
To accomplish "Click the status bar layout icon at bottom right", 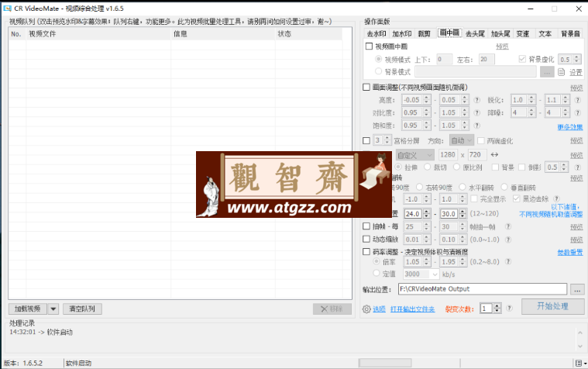I will [x=579, y=363].
